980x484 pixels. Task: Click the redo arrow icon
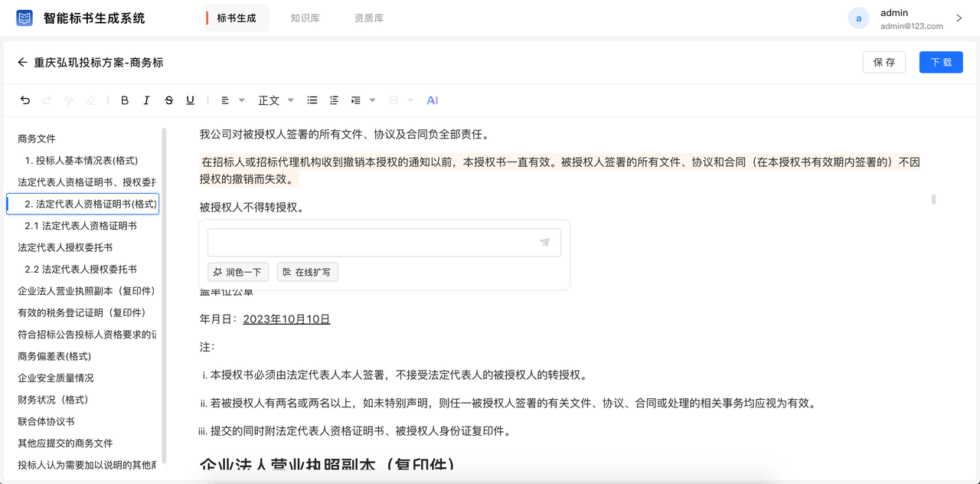pyautogui.click(x=47, y=100)
